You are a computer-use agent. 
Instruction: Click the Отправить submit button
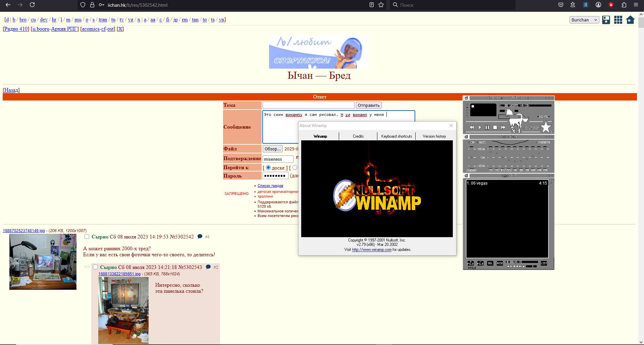[369, 105]
